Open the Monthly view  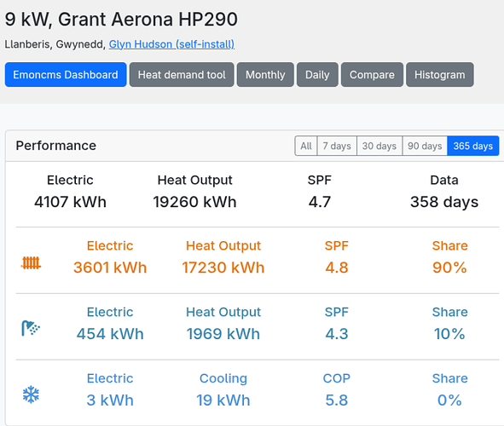265,75
